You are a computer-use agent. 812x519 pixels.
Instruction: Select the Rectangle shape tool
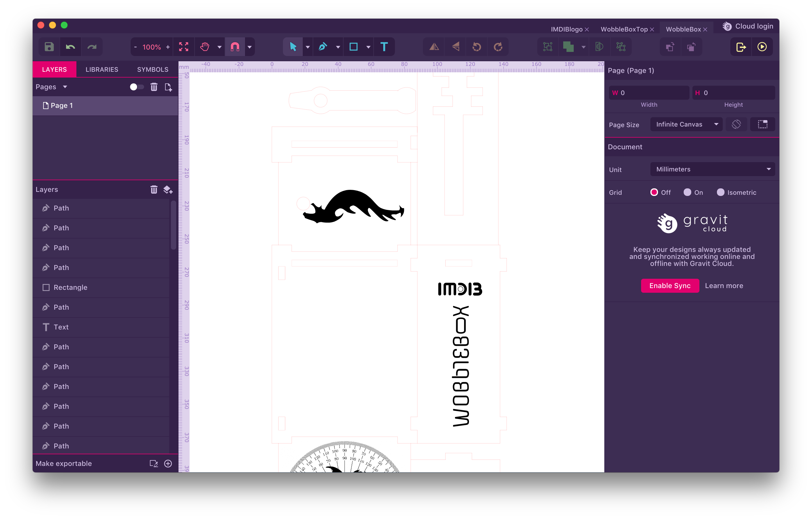click(353, 47)
